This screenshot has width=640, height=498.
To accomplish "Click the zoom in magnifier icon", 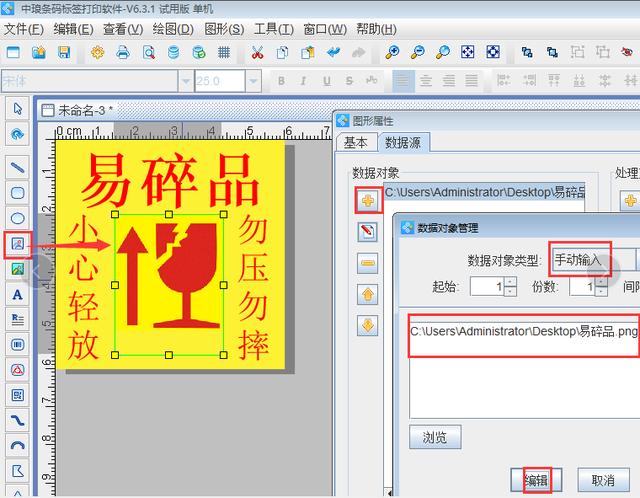I will (392, 52).
